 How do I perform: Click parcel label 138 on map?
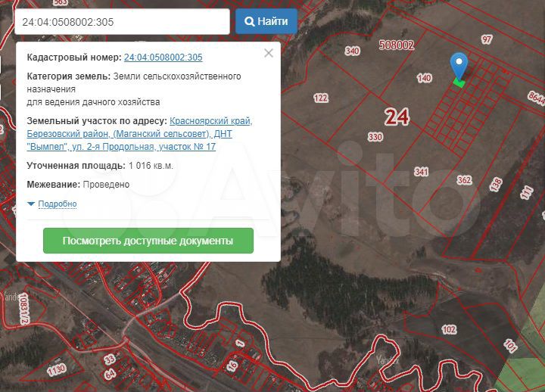point(496,184)
